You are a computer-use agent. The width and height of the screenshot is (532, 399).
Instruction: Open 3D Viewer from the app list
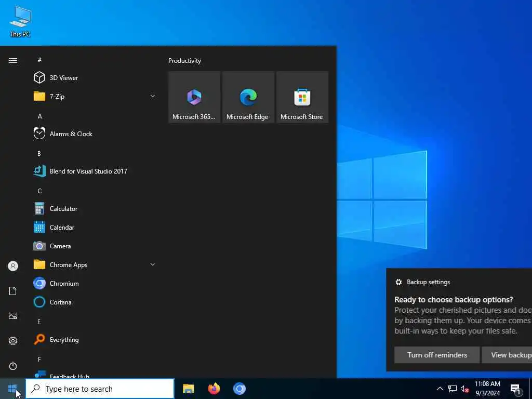(95, 78)
